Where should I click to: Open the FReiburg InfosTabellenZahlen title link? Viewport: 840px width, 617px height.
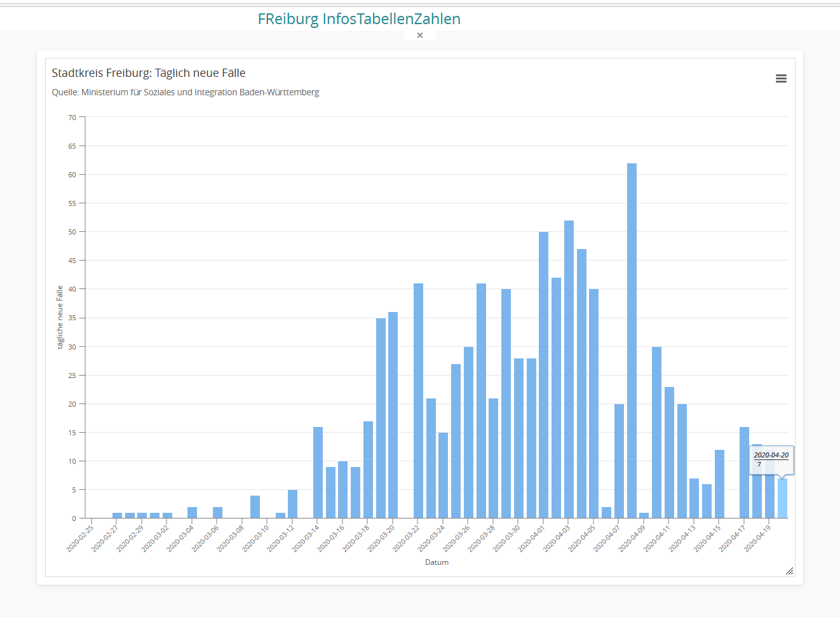(359, 19)
